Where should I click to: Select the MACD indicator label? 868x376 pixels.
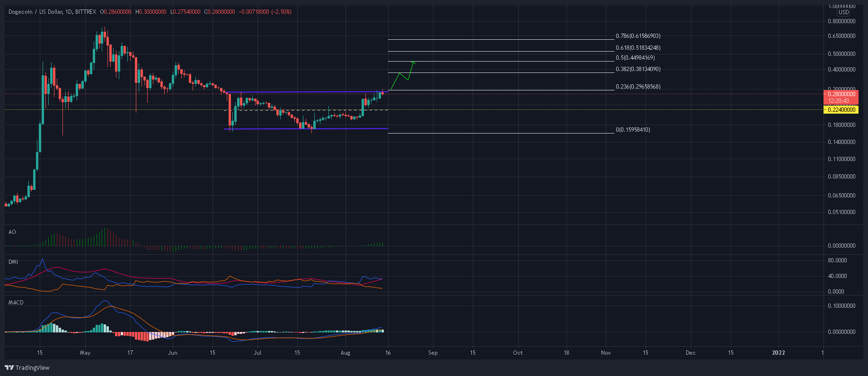16,303
